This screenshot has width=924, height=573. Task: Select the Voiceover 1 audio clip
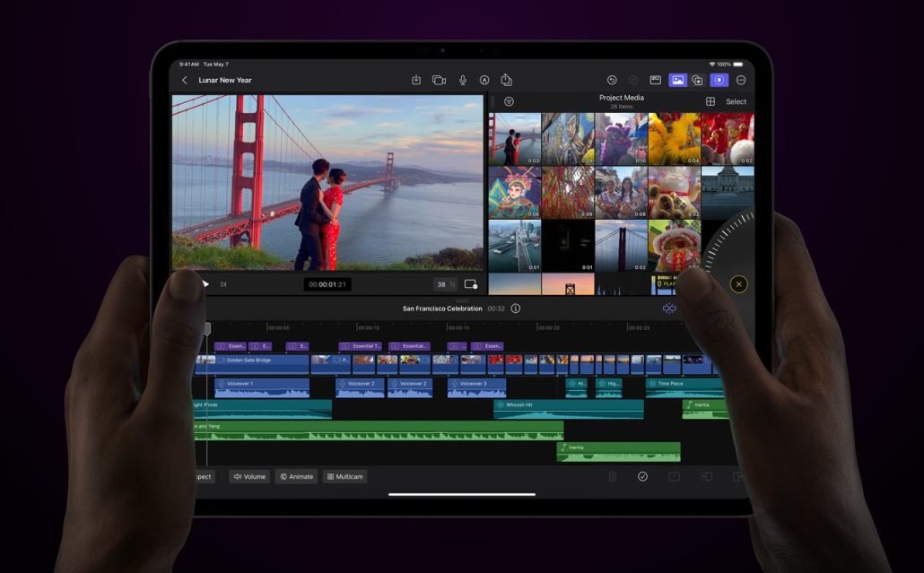click(x=262, y=387)
